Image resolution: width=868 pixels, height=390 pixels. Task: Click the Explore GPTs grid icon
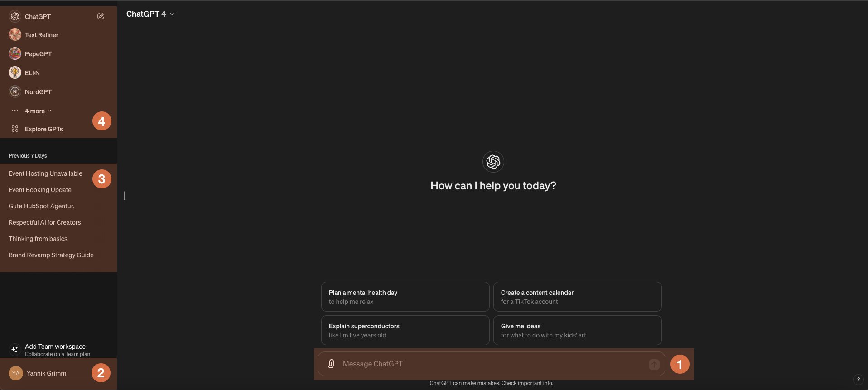click(15, 129)
